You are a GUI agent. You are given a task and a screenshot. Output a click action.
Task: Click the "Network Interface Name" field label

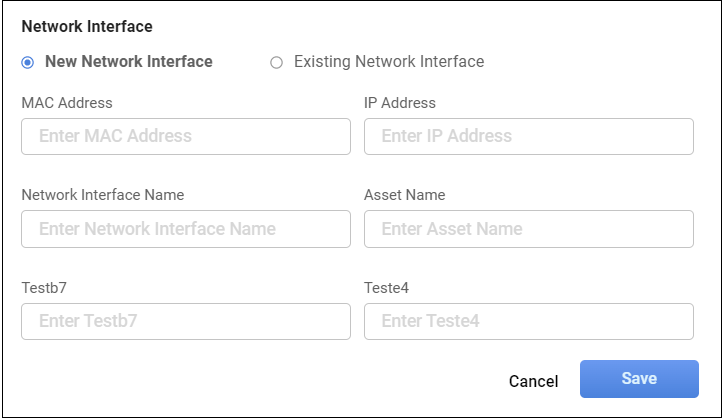(x=103, y=195)
